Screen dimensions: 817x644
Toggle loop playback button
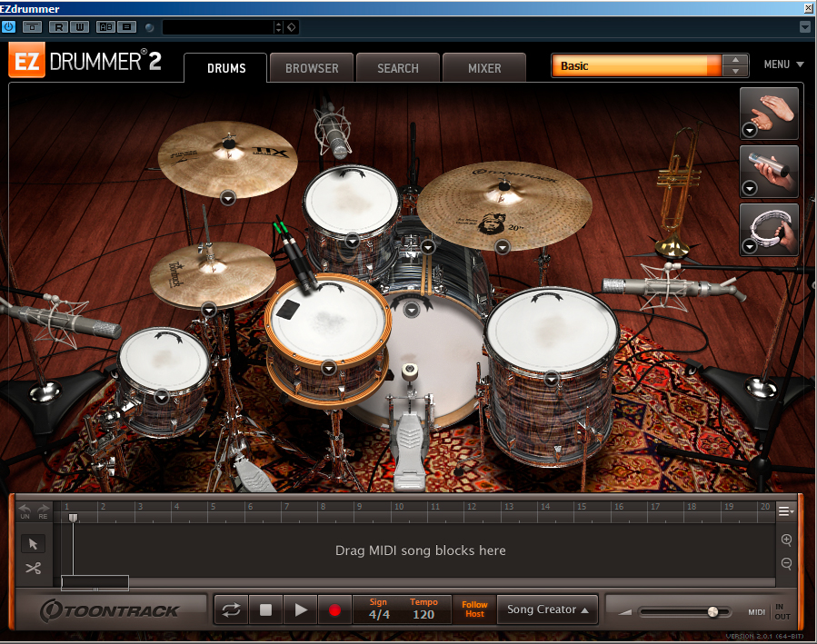[x=231, y=610]
